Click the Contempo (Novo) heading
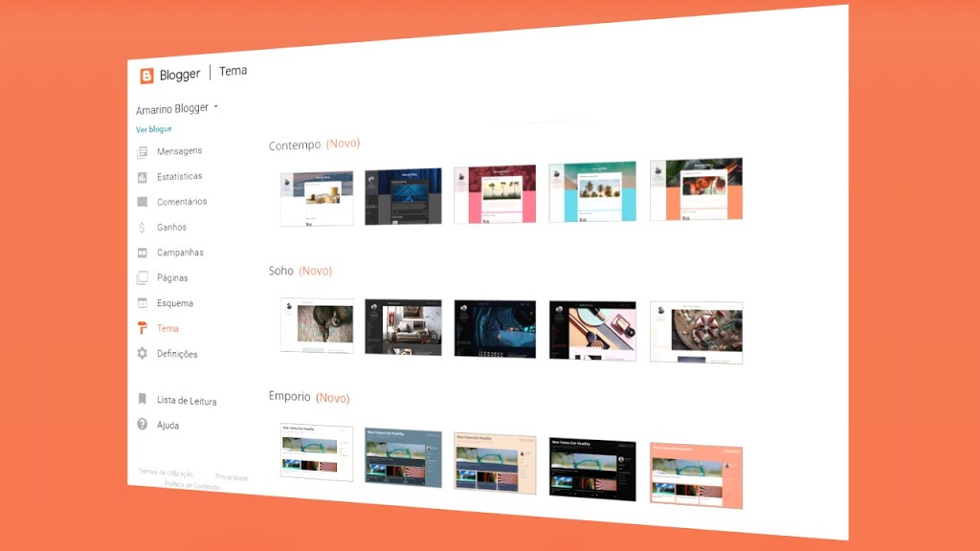 pyautogui.click(x=314, y=144)
